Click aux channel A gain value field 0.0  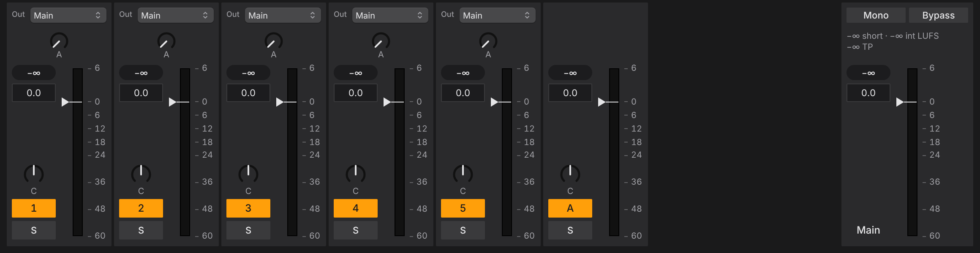tap(570, 93)
